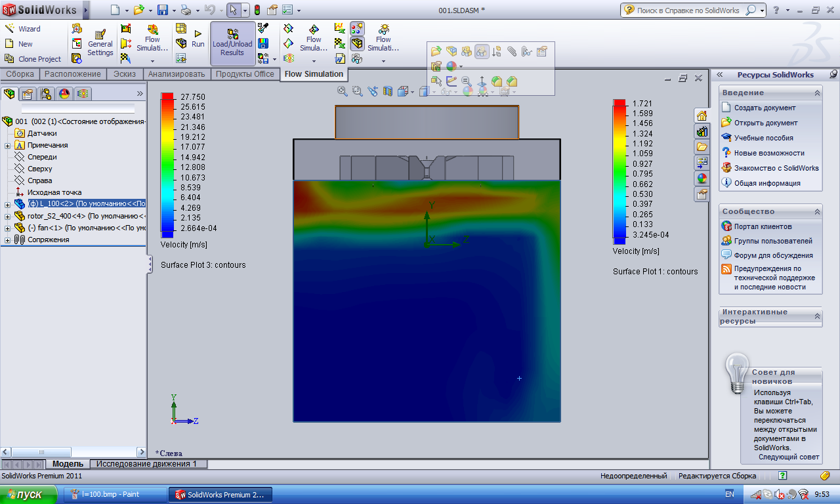Click the Surface Plot 3 velocity color bar
The image size is (840, 504).
pos(167,165)
